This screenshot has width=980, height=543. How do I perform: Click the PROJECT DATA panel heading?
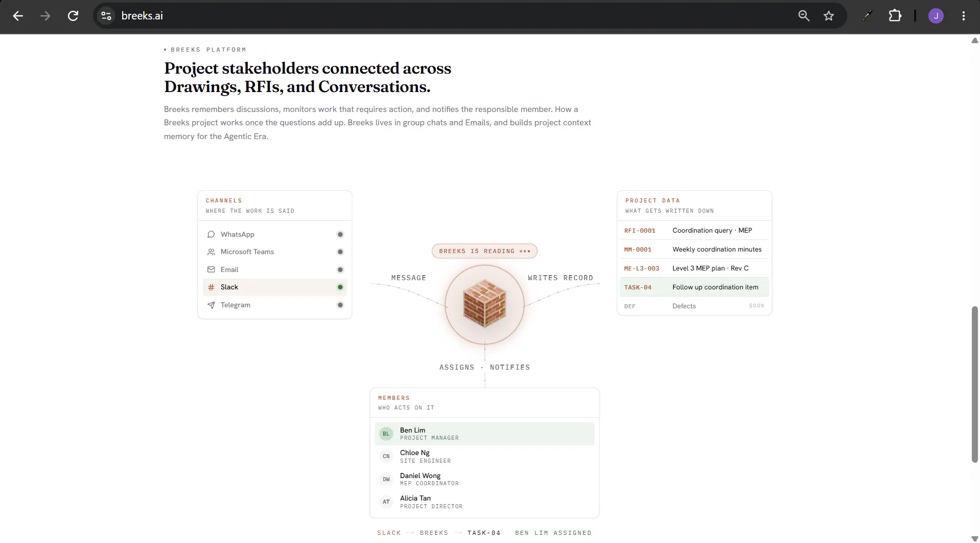click(652, 201)
